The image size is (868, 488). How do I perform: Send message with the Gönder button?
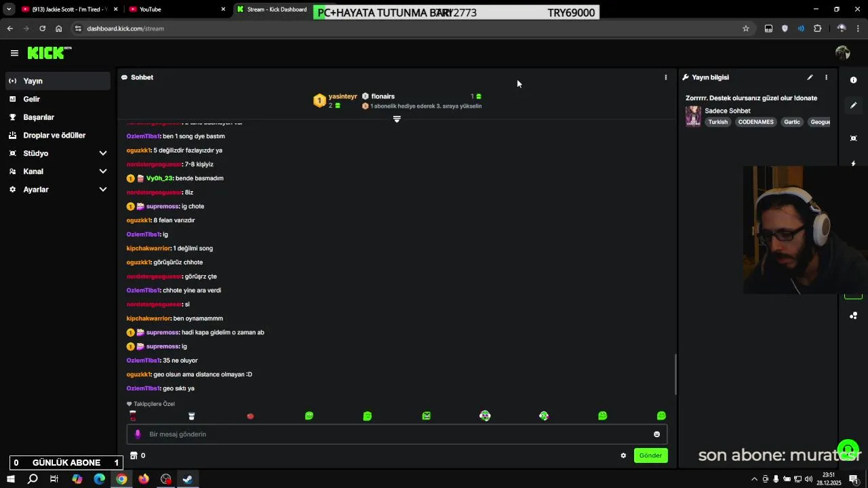(x=650, y=455)
